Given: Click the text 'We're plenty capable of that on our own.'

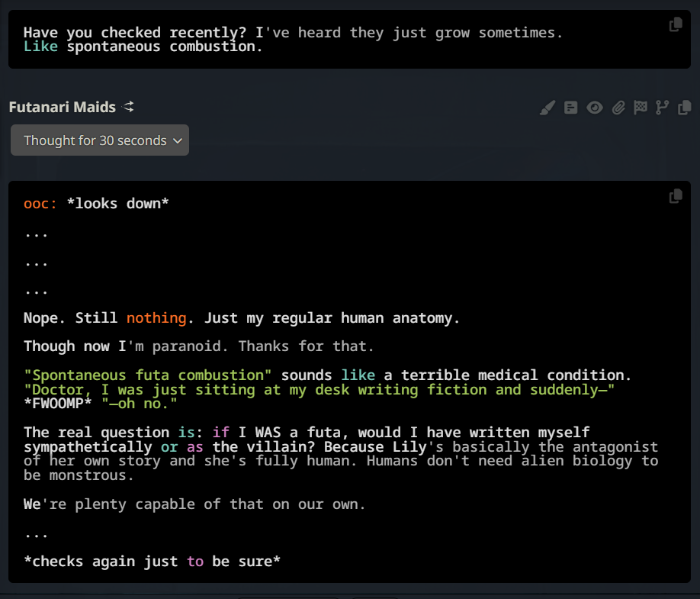Looking at the screenshot, I should click(194, 504).
